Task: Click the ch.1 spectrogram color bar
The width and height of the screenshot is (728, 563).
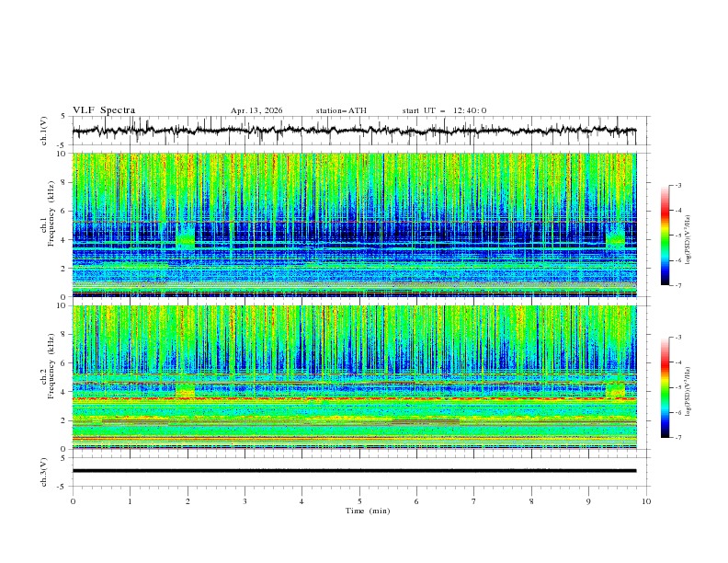Action: pos(665,236)
